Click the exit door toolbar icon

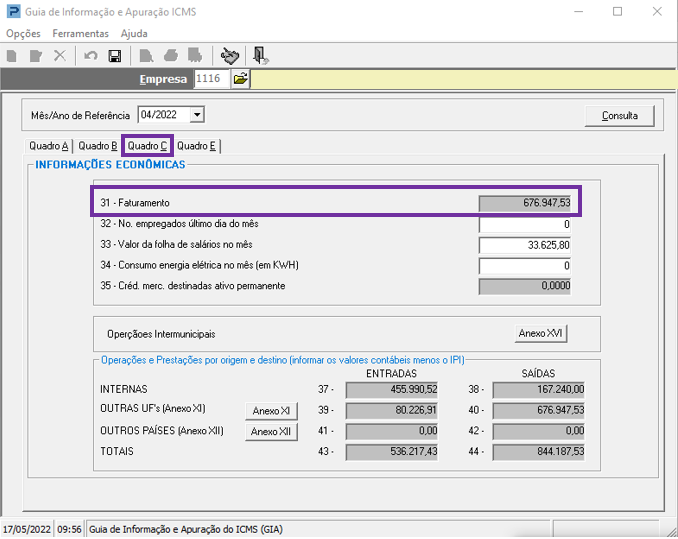point(260,56)
